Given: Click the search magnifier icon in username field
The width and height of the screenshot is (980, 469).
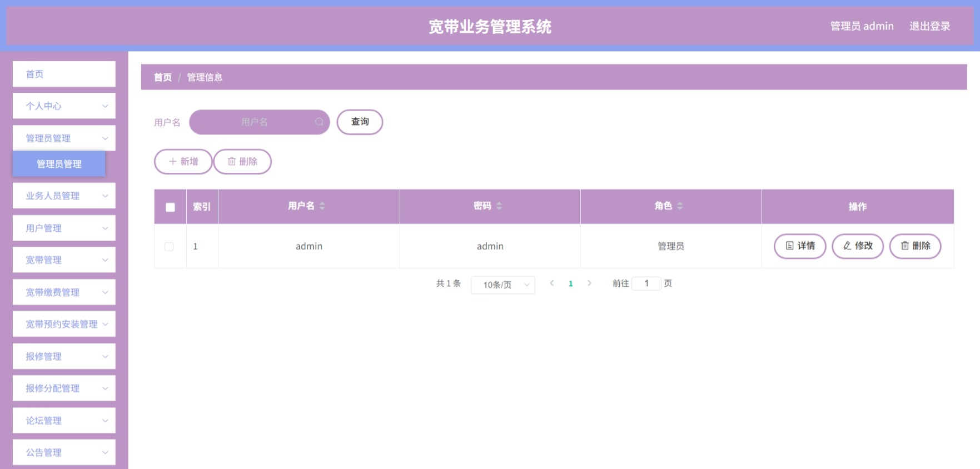Looking at the screenshot, I should tap(319, 122).
